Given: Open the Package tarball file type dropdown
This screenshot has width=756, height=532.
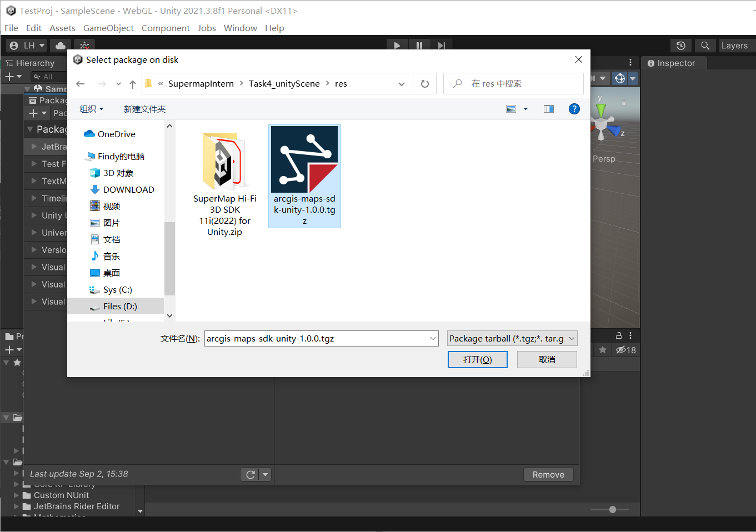Looking at the screenshot, I should click(512, 338).
